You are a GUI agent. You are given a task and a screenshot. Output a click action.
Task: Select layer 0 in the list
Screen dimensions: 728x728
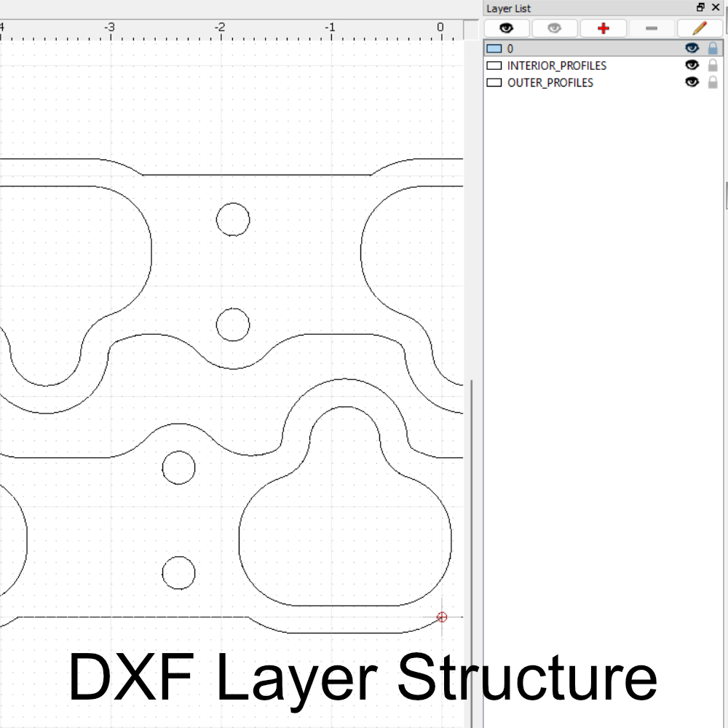pos(510,49)
